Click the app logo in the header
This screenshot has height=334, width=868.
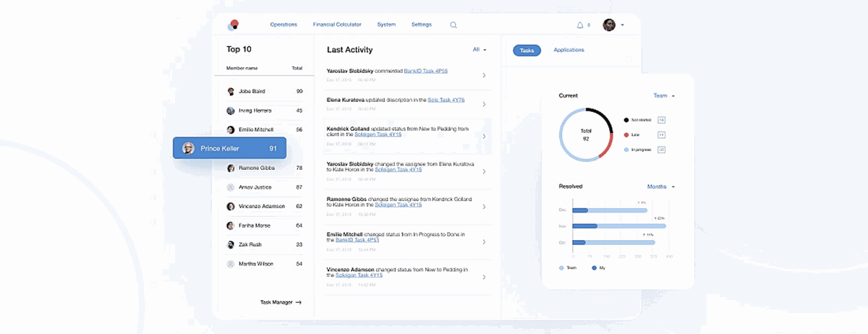point(233,25)
